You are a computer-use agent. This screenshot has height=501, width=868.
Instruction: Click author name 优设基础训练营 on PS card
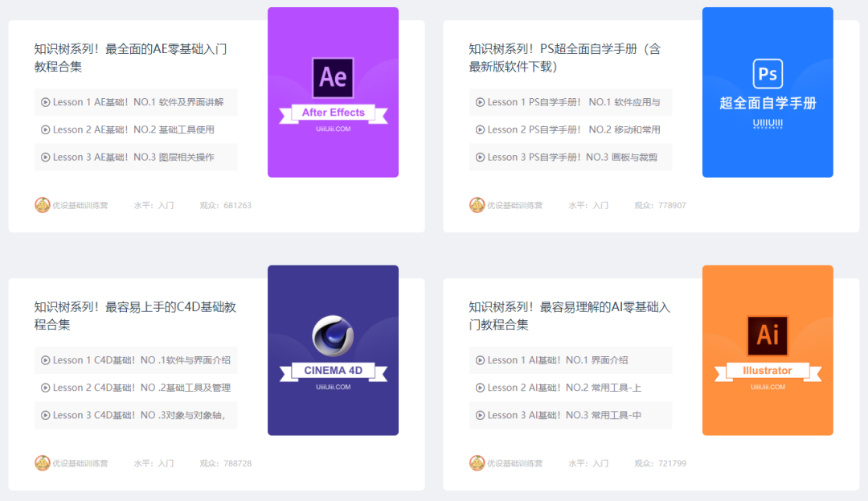coord(515,205)
